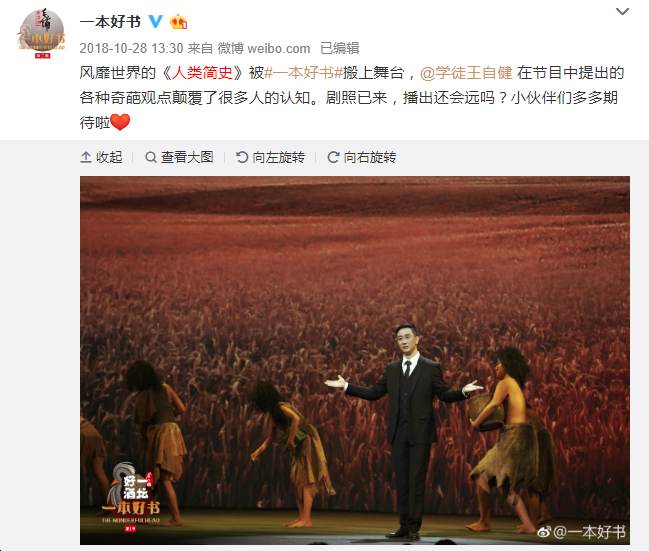
Task: Click the 已编辑 edited label
Action: [x=340, y=48]
